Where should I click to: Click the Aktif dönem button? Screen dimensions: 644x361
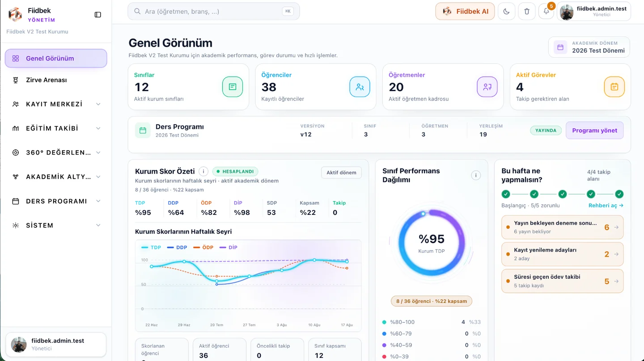point(341,172)
